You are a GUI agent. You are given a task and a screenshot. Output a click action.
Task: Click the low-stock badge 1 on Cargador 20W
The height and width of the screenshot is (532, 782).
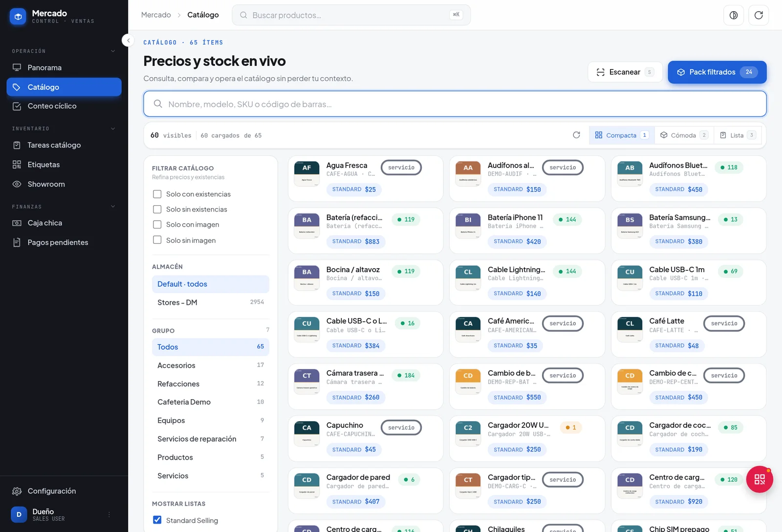(571, 427)
